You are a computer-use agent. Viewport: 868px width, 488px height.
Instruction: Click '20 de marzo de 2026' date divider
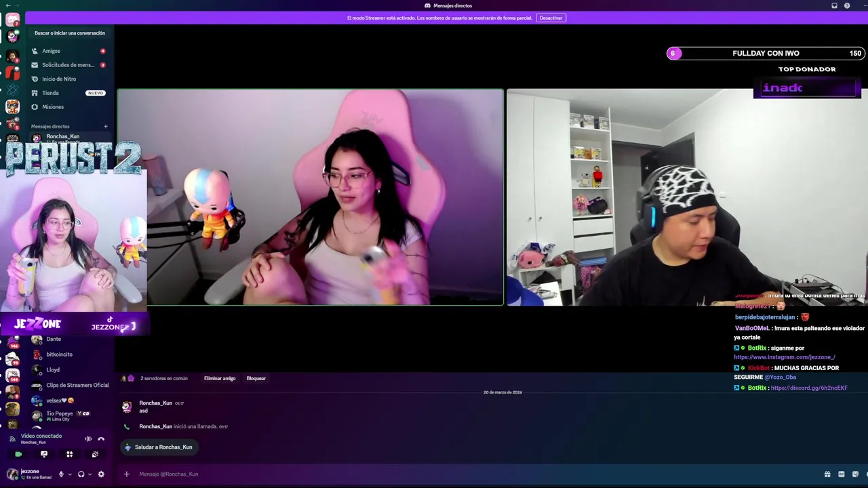pos(502,392)
